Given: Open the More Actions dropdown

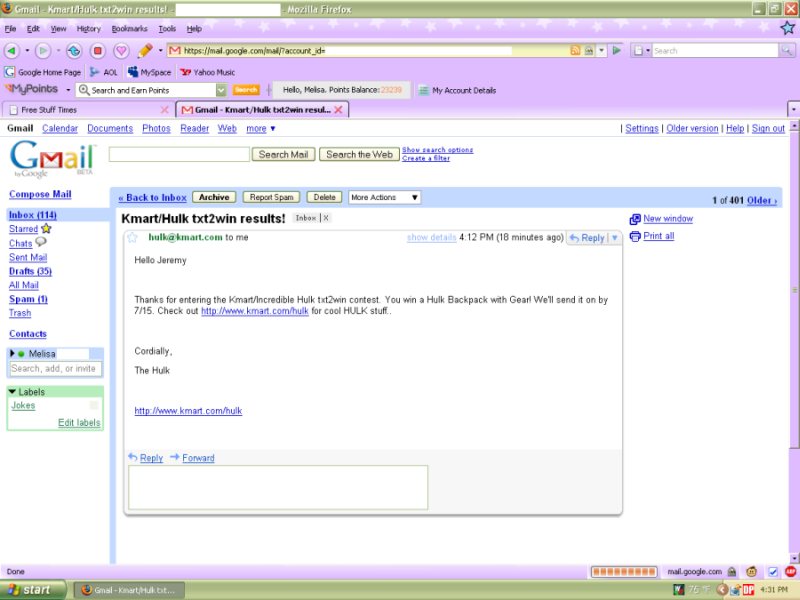Looking at the screenshot, I should tap(384, 197).
